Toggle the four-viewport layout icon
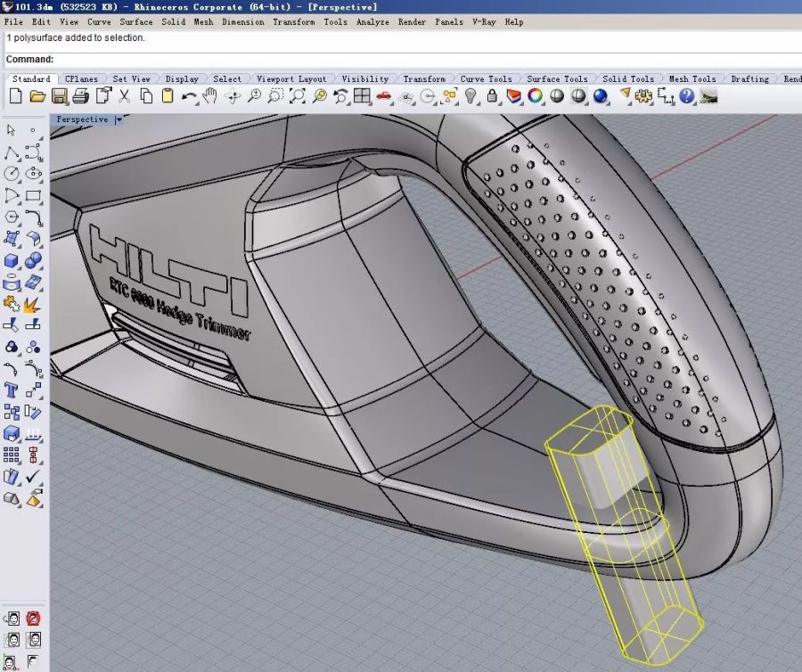Screen dimensions: 802x672 coord(362,96)
